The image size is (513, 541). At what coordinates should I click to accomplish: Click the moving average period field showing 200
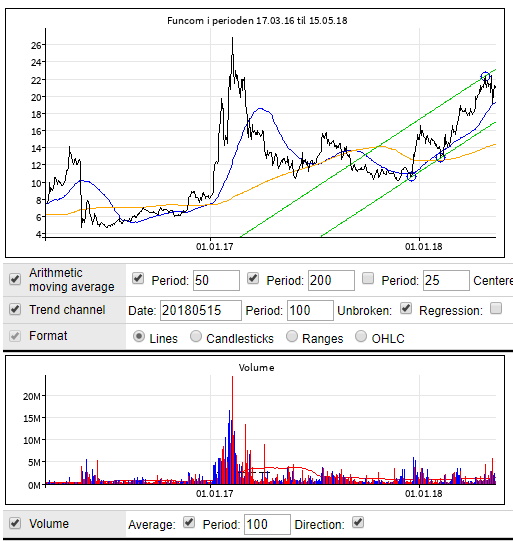click(x=331, y=281)
